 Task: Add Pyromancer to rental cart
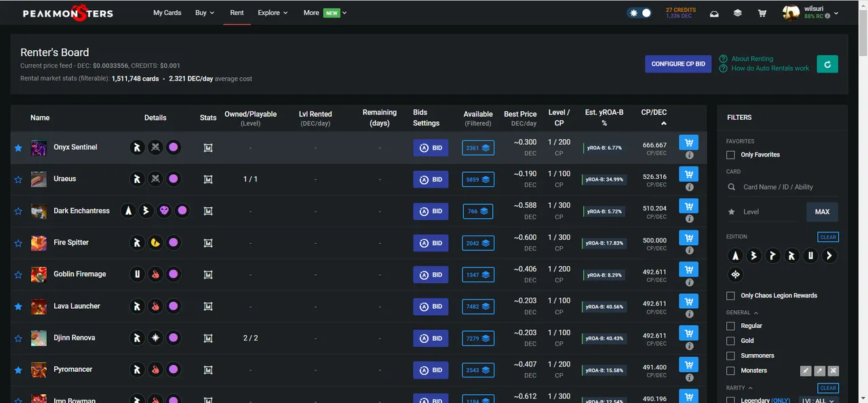pyautogui.click(x=689, y=365)
